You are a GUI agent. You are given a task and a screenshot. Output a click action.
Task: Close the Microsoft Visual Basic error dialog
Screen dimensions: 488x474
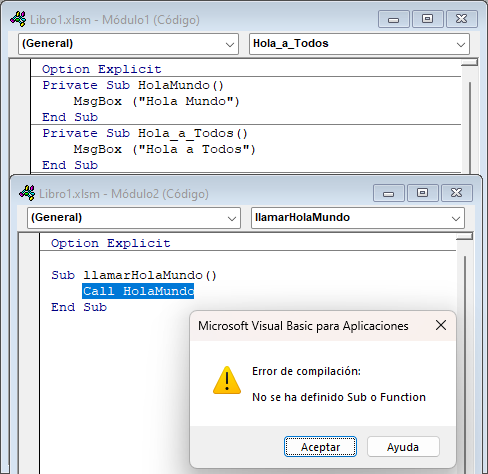(x=441, y=325)
